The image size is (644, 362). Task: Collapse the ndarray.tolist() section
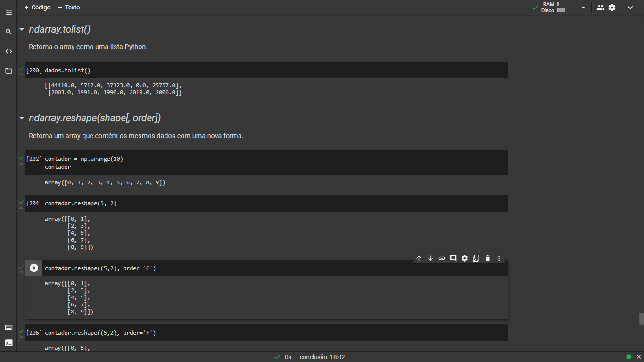tap(22, 29)
